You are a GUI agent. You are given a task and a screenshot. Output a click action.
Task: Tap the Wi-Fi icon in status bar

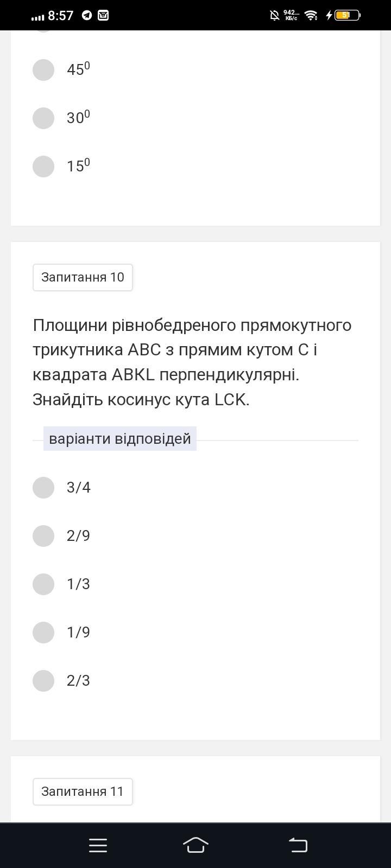pos(311,15)
